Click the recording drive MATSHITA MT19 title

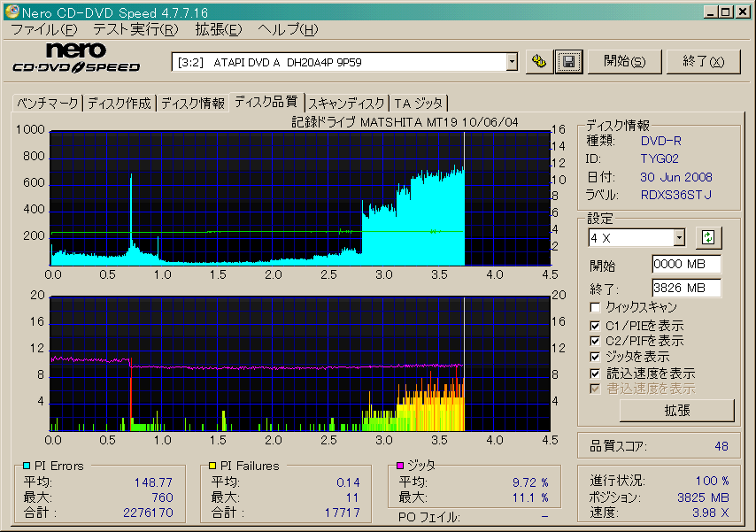[405, 122]
